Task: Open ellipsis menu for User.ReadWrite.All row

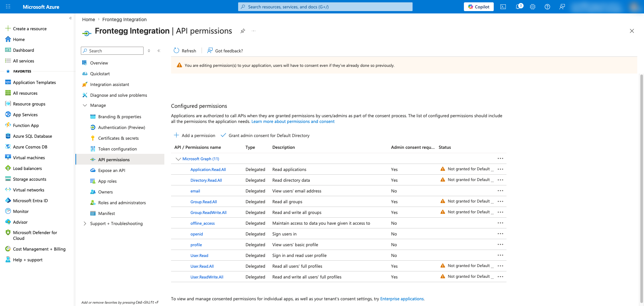Action: [x=500, y=277]
